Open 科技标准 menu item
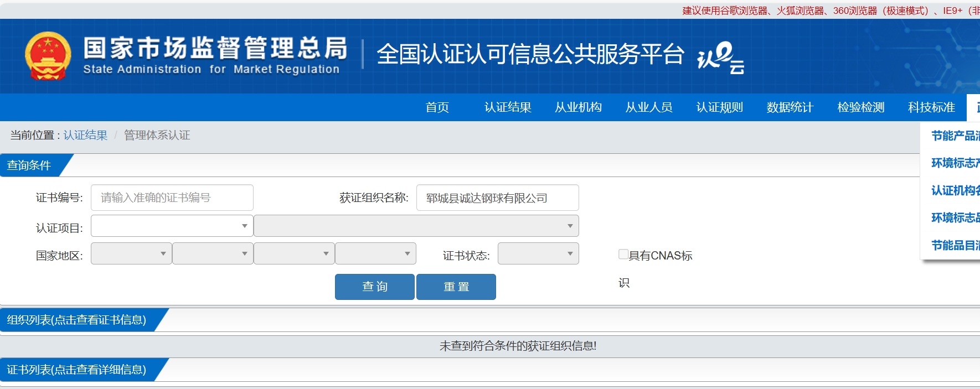The width and height of the screenshot is (980, 389). tap(931, 107)
